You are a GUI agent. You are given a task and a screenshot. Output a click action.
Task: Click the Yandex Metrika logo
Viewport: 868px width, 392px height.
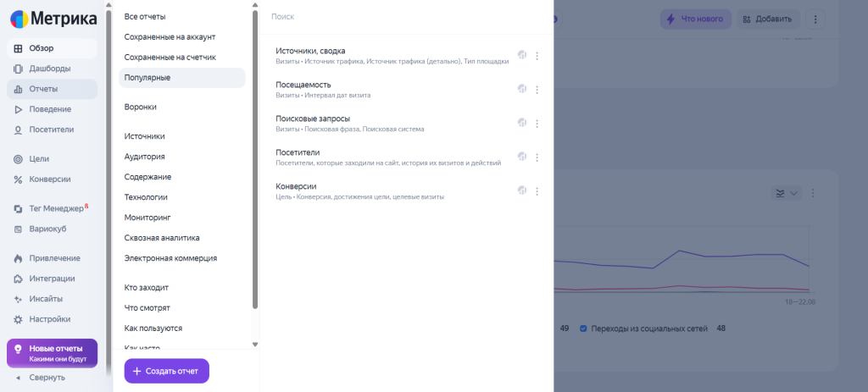49,19
